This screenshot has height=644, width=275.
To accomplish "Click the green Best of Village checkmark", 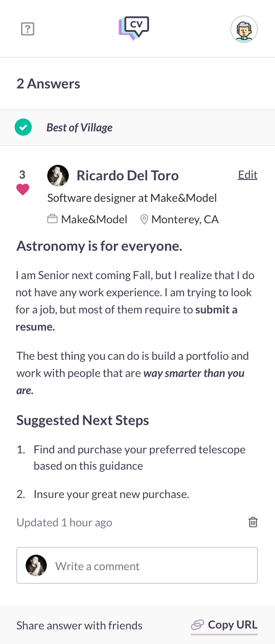I will [x=23, y=128].
